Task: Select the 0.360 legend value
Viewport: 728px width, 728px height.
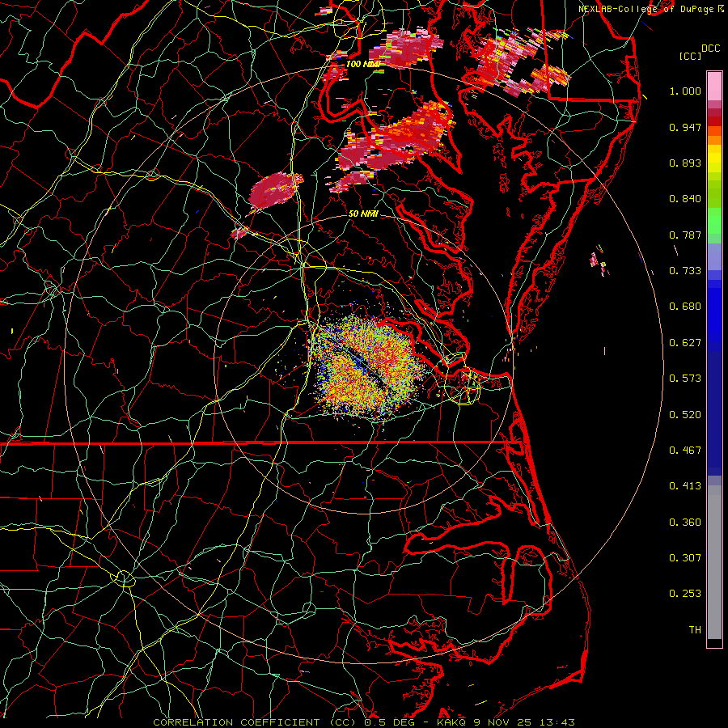Action: tap(685, 523)
